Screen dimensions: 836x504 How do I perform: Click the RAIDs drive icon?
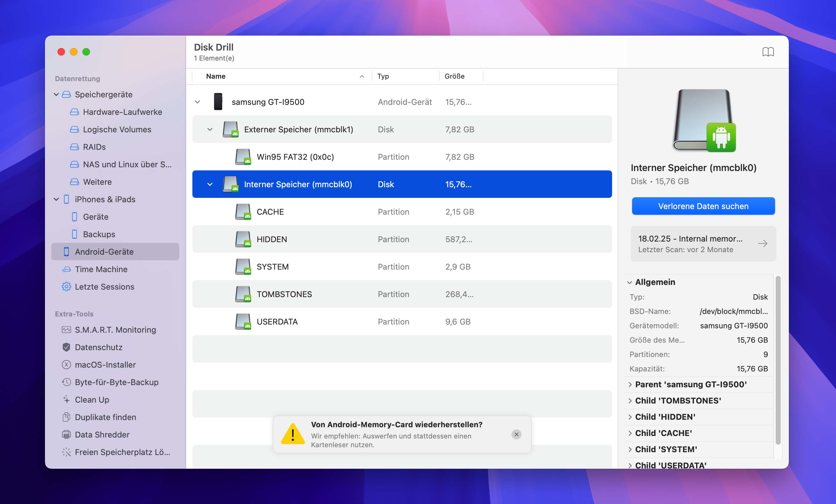coord(74,147)
